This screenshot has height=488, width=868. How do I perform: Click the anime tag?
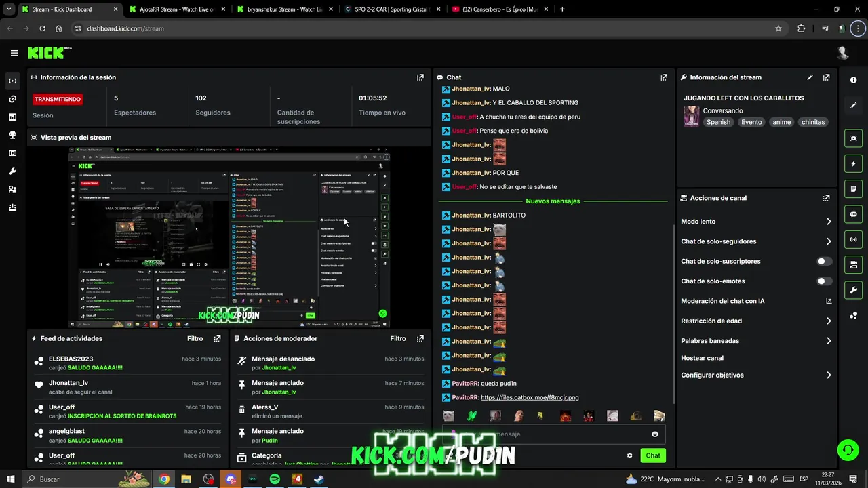coord(782,122)
